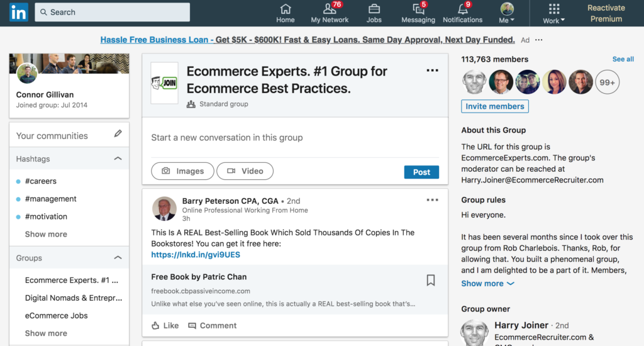Click the blue Post button
Screen dimensions: 644x346
(421, 172)
